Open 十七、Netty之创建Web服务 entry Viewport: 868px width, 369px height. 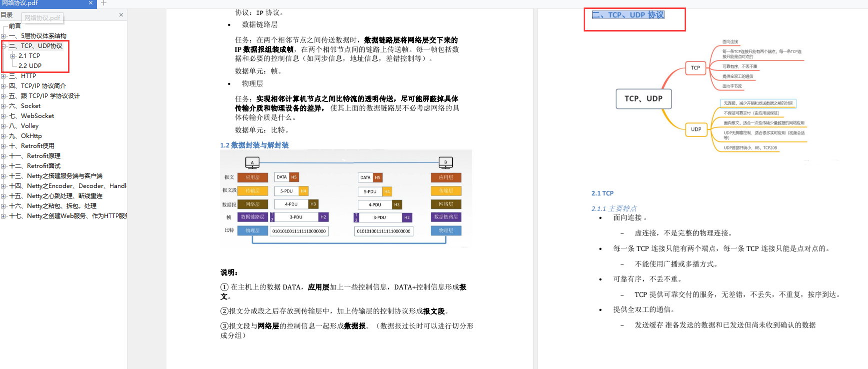67,216
